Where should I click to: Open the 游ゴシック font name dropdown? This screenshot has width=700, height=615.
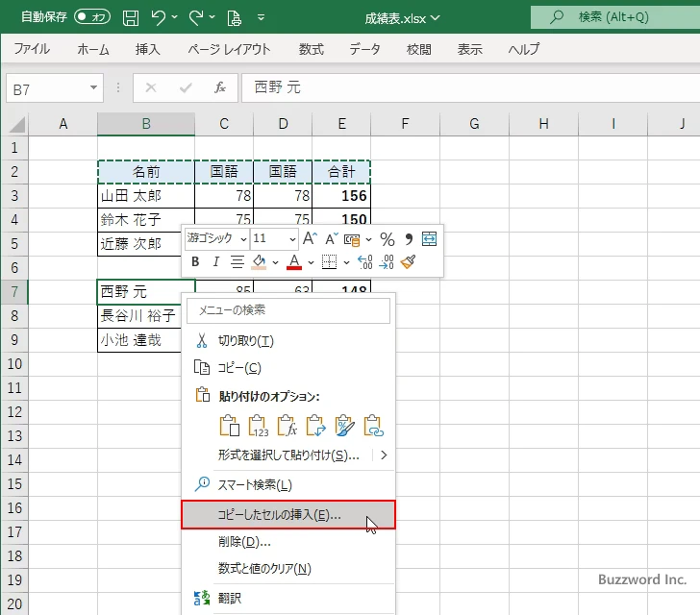[x=243, y=239]
